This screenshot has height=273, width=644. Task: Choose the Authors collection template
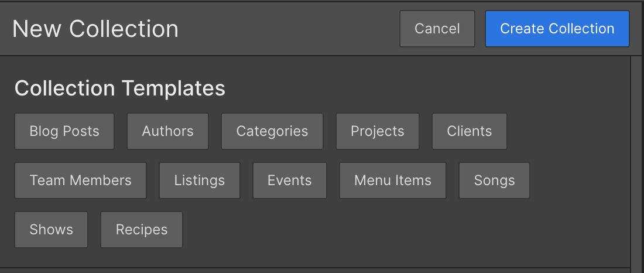(x=167, y=131)
